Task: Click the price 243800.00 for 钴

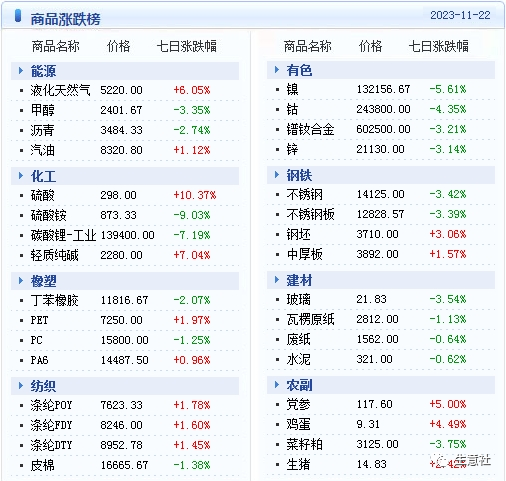Action: [383, 109]
